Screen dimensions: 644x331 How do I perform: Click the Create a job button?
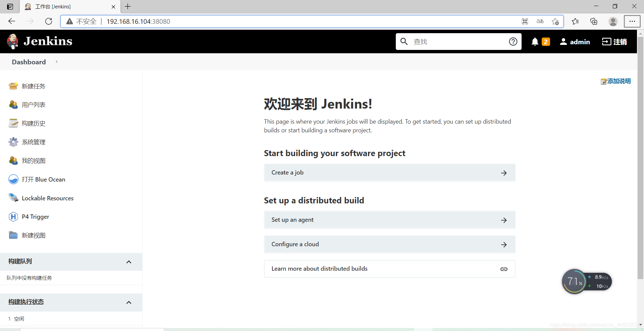coord(389,173)
